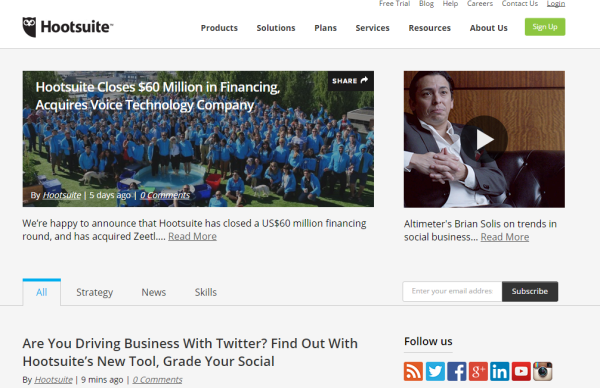Image resolution: width=600 pixels, height=388 pixels.
Task: Open the LinkedIn follow icon
Action: 499,371
